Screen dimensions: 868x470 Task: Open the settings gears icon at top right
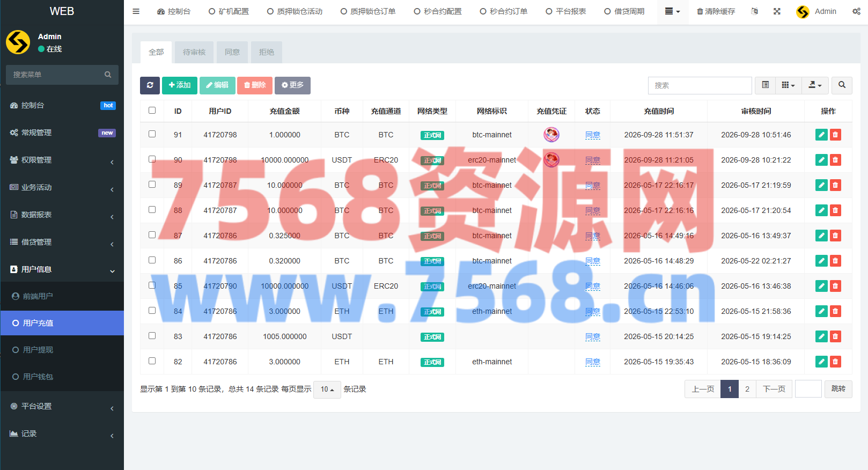click(x=856, y=11)
